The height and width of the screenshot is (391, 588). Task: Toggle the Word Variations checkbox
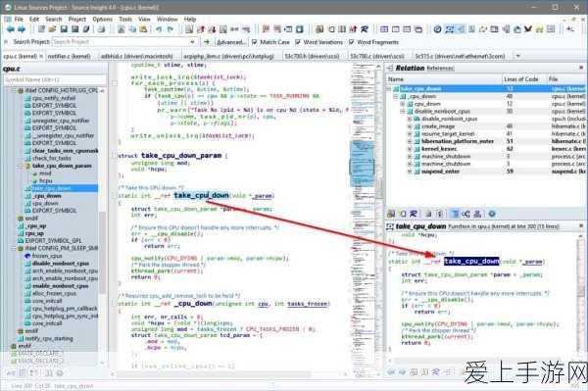pyautogui.click(x=298, y=42)
